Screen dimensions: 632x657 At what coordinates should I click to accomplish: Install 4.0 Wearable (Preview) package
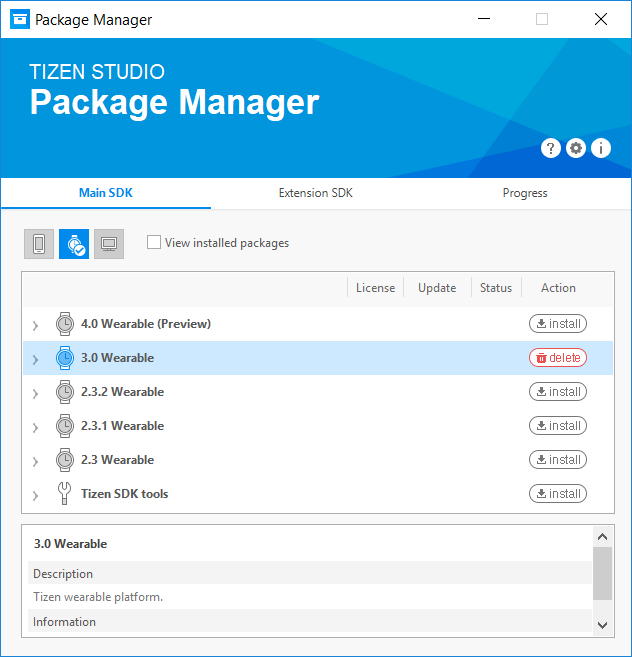point(558,324)
